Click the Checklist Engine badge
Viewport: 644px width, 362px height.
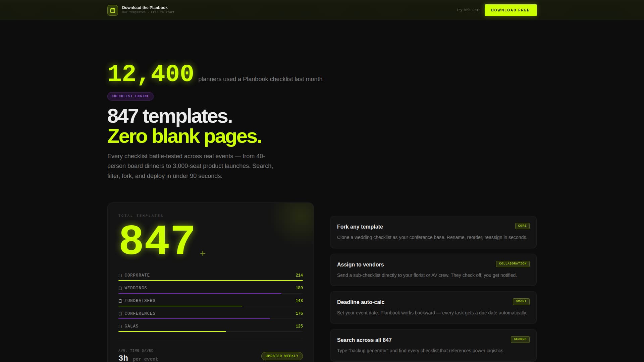coord(130,96)
